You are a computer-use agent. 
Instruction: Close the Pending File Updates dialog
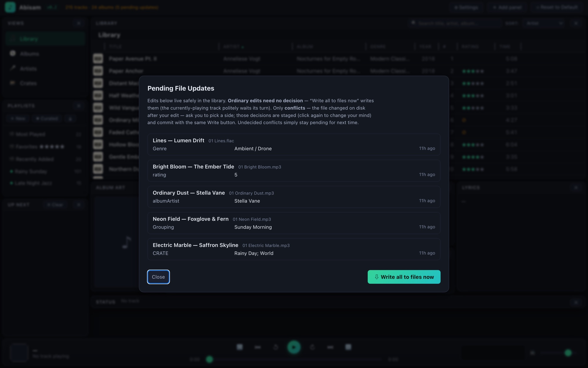pyautogui.click(x=158, y=277)
